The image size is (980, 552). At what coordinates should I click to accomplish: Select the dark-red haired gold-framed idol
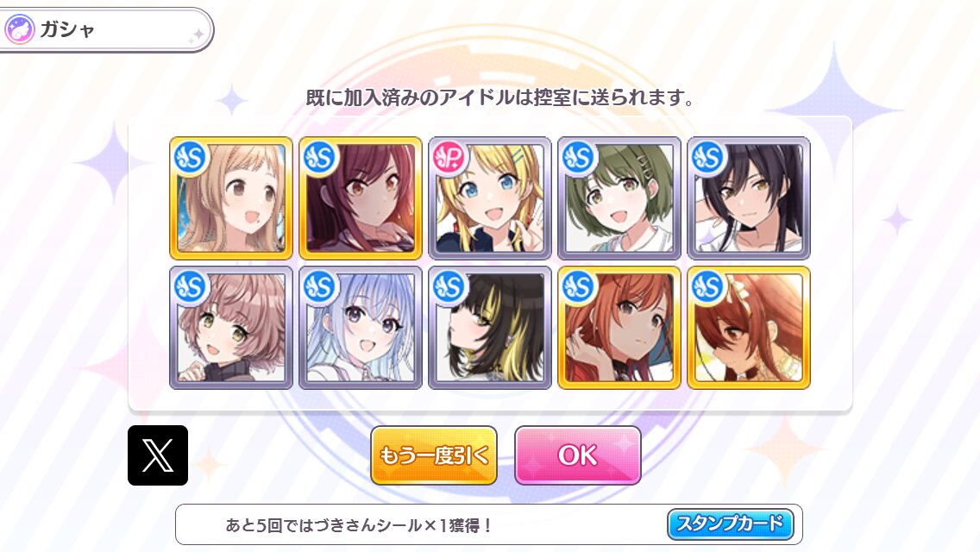361,198
